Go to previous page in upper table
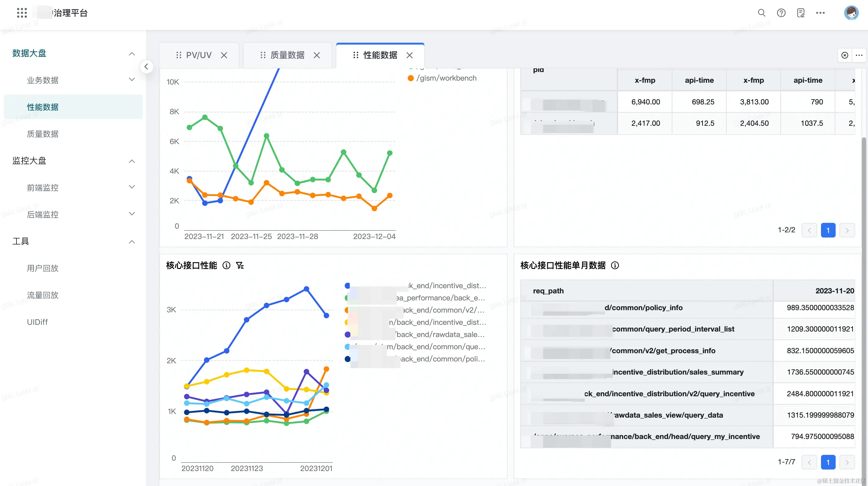This screenshot has height=486, width=868. click(809, 230)
